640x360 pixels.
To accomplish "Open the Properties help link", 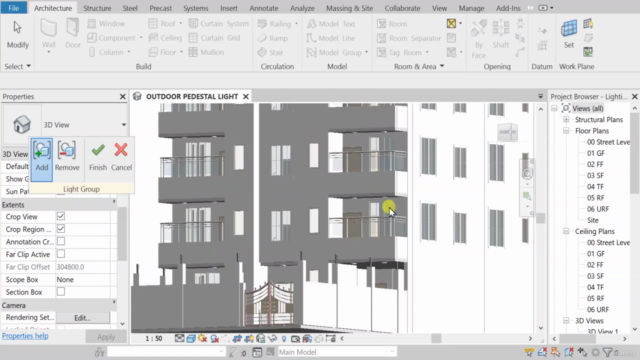I will (25, 336).
